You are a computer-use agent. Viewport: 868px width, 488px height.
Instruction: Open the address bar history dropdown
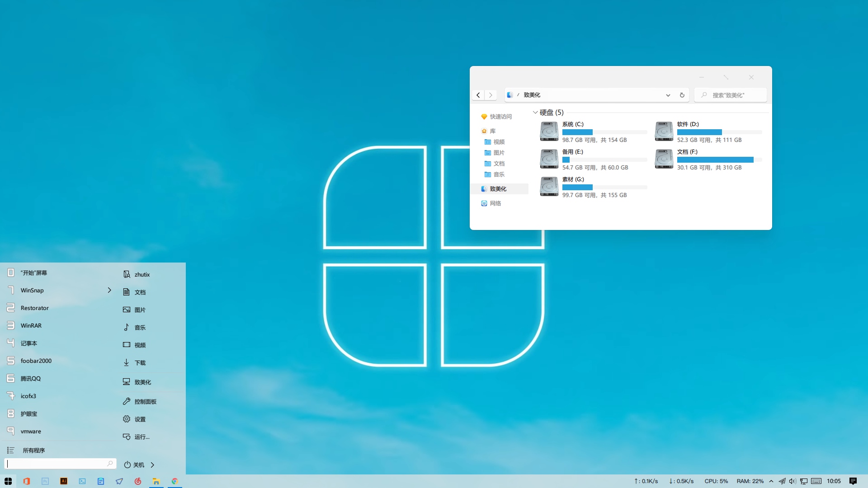pos(668,95)
